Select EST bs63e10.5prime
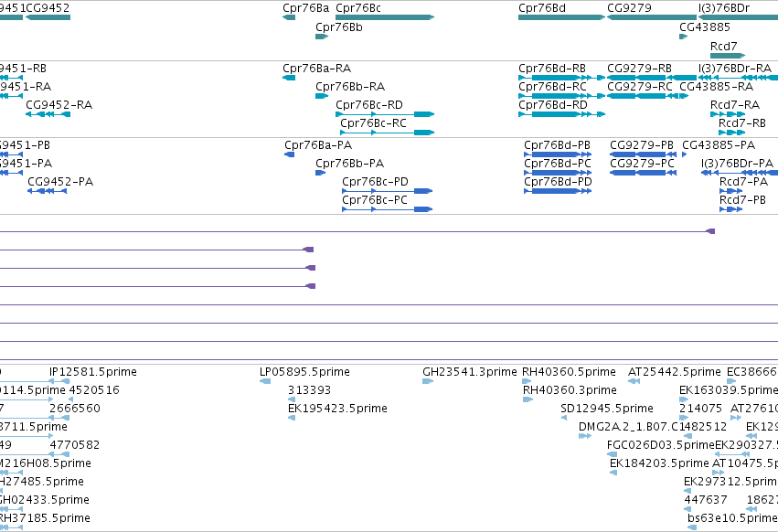This screenshot has width=778, height=532. (x=692, y=528)
